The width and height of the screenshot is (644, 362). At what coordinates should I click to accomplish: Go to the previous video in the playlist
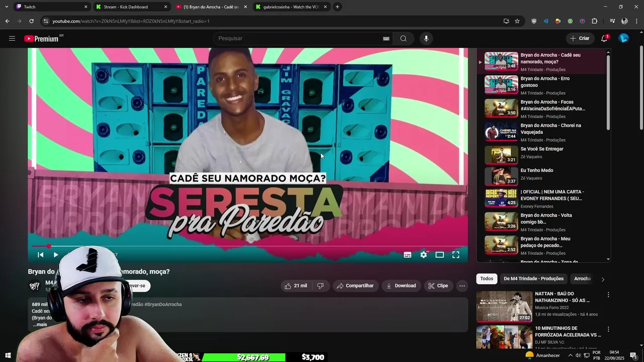click(40, 255)
